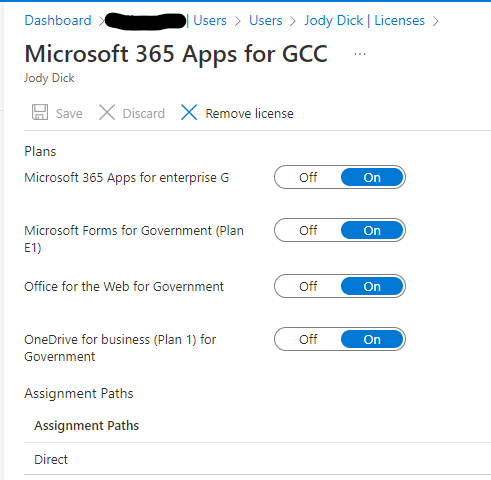Click the Save floppy disk icon
This screenshot has width=491, height=480.
point(40,112)
